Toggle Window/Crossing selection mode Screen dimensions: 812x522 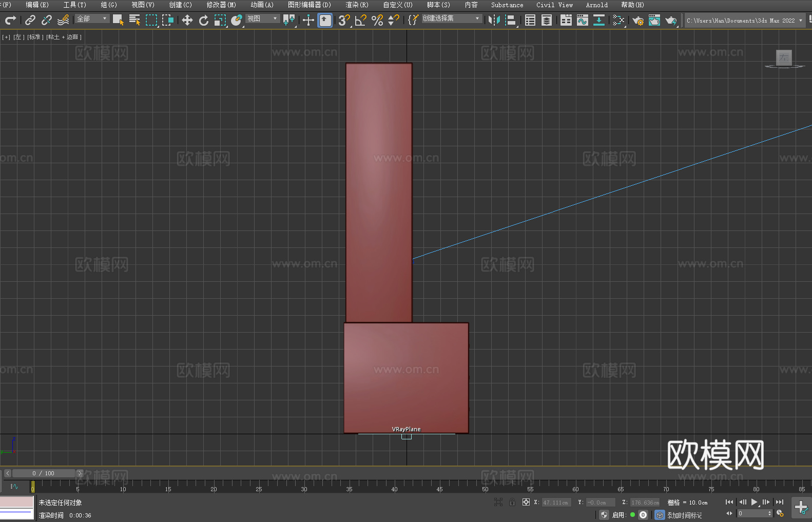click(x=168, y=20)
